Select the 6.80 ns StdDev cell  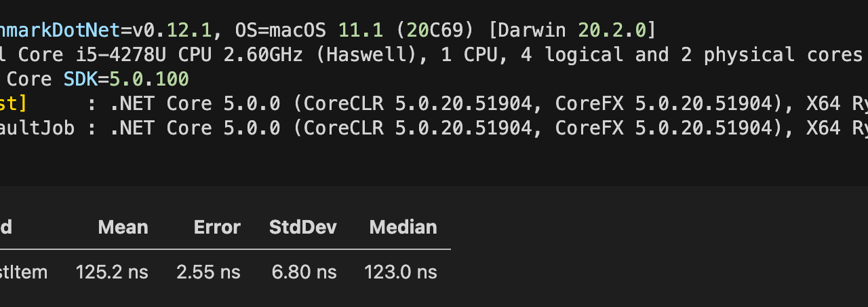click(x=304, y=272)
